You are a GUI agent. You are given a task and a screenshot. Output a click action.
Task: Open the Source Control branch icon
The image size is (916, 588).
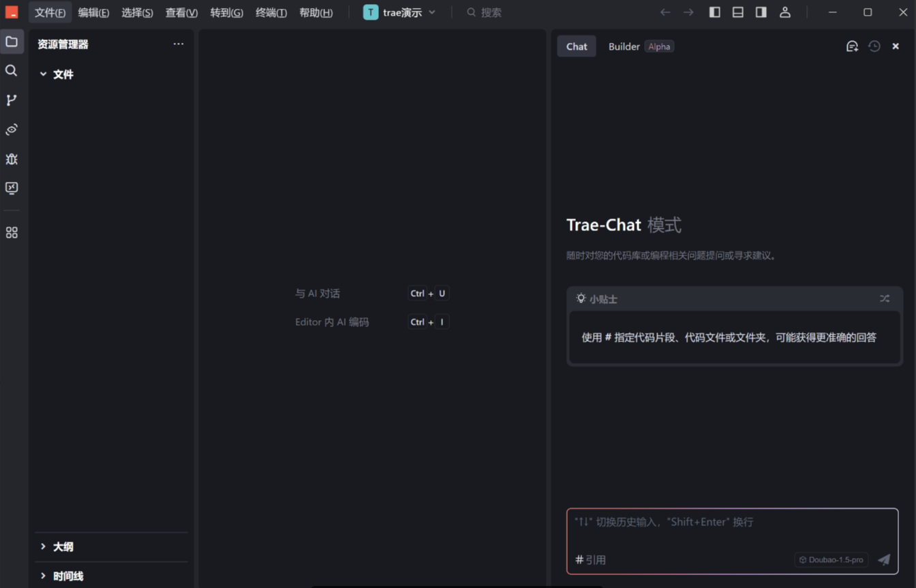tap(12, 100)
